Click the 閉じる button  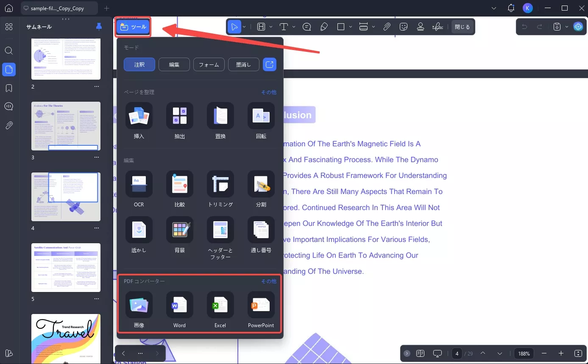(462, 27)
